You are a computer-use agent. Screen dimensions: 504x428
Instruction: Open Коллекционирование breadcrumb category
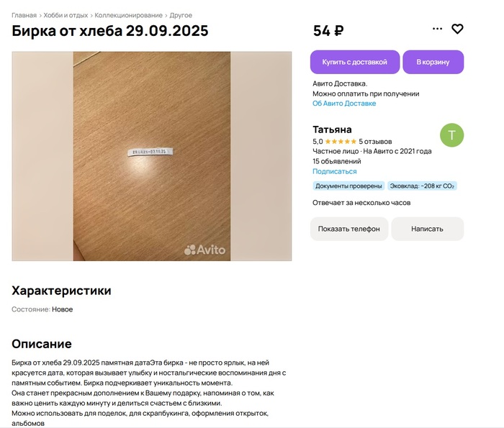pos(129,15)
